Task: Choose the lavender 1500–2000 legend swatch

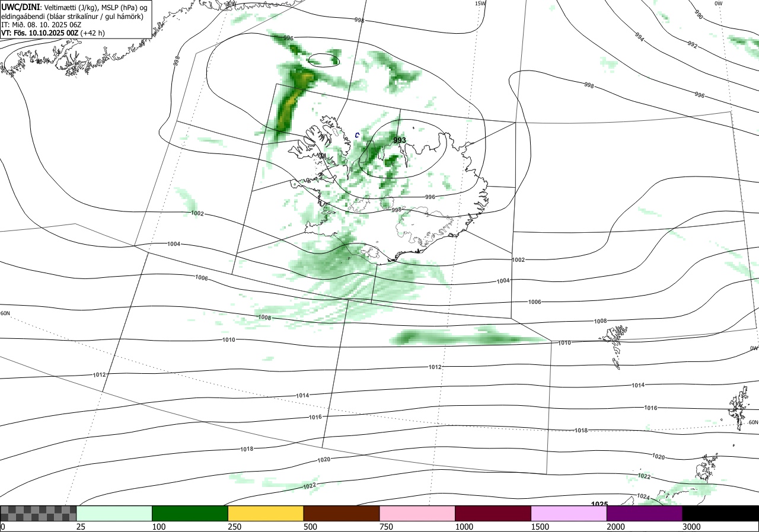Action: [569, 513]
